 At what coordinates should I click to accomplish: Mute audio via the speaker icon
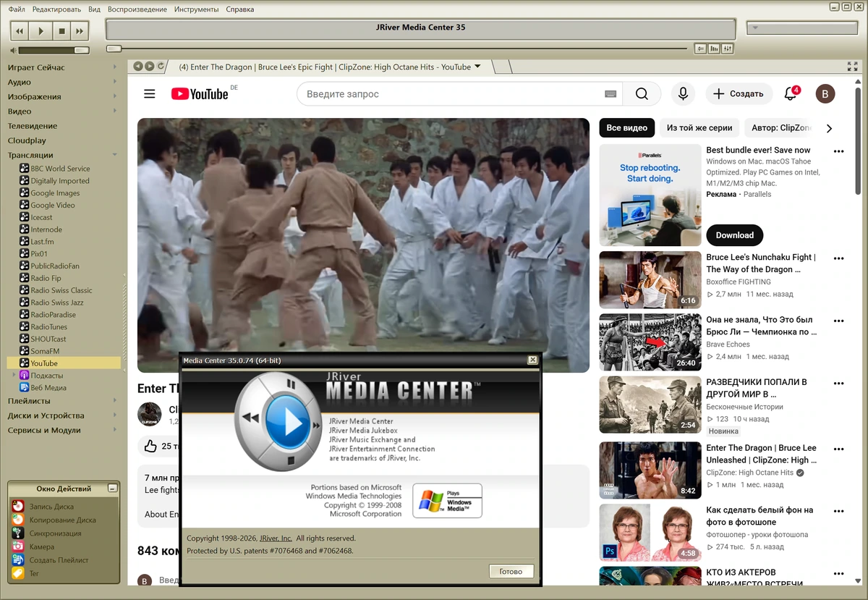point(13,51)
